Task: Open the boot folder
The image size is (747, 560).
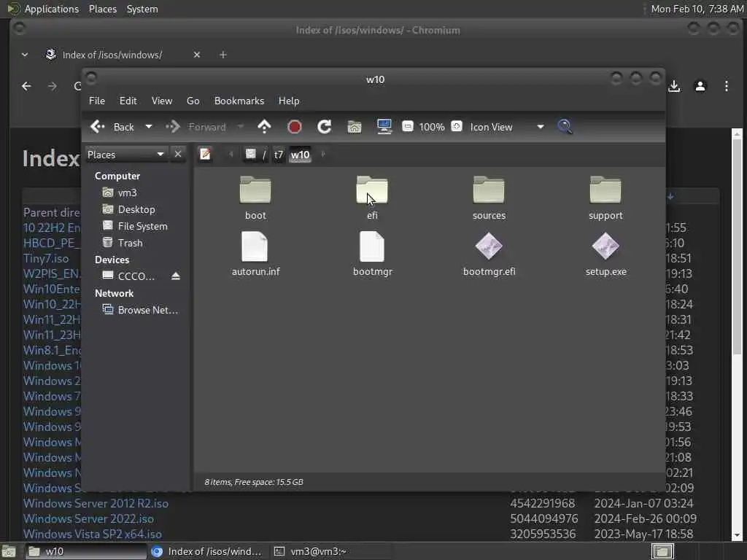Action: pyautogui.click(x=255, y=198)
